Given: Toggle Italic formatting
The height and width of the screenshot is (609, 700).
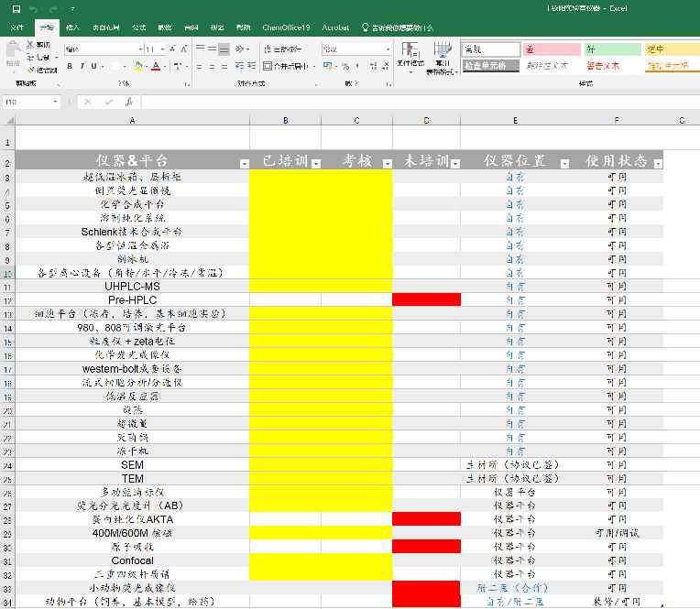Looking at the screenshot, I should (82, 66).
